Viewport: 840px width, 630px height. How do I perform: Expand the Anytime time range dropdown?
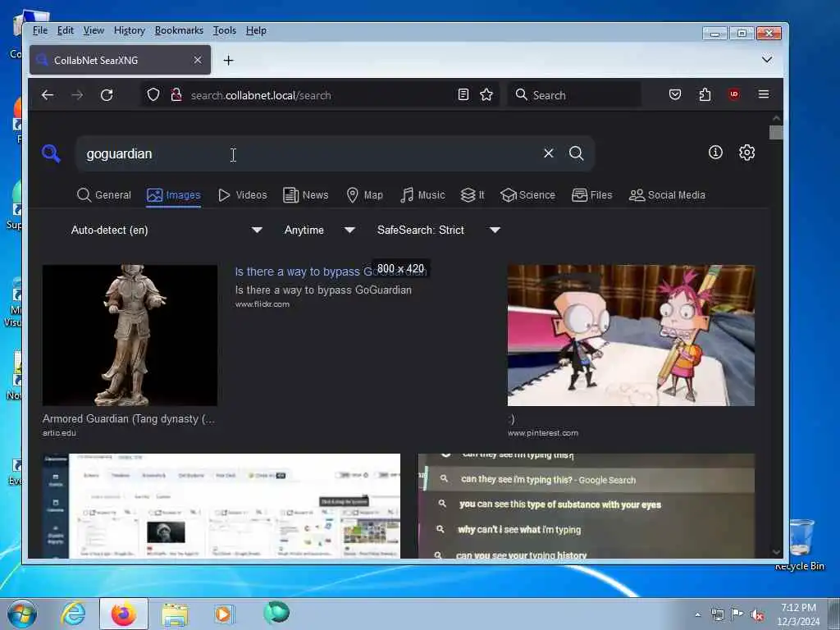(x=319, y=230)
